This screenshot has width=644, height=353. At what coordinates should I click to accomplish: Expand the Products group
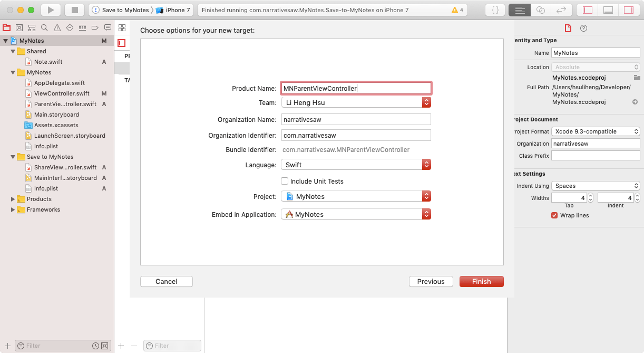tap(13, 199)
